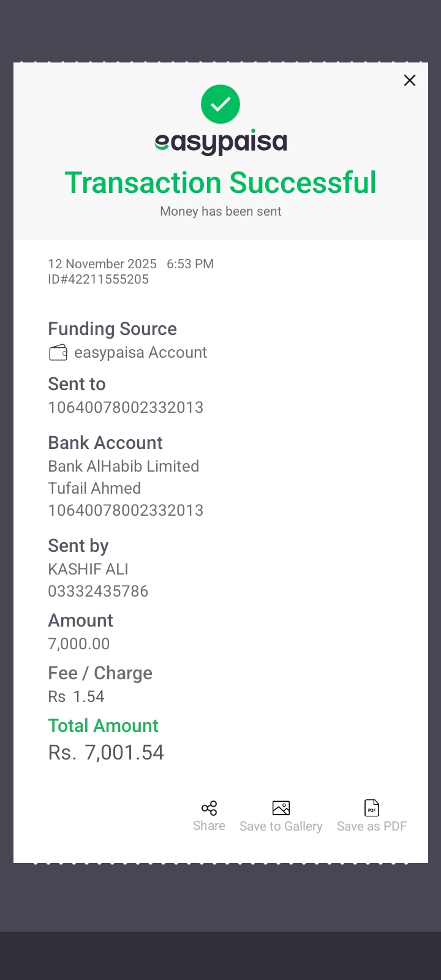Click the Save as PDF text label
Viewport: 441px width, 980px height.
pyautogui.click(x=372, y=826)
